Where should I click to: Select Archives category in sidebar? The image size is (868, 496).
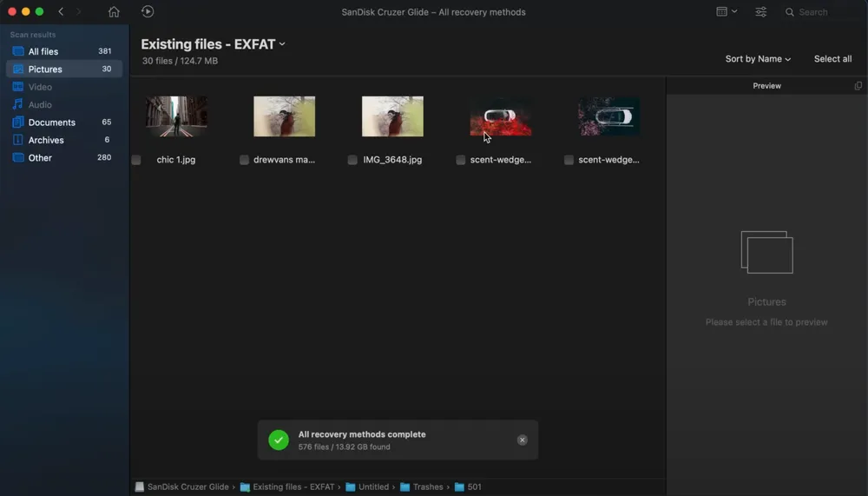[x=64, y=140]
